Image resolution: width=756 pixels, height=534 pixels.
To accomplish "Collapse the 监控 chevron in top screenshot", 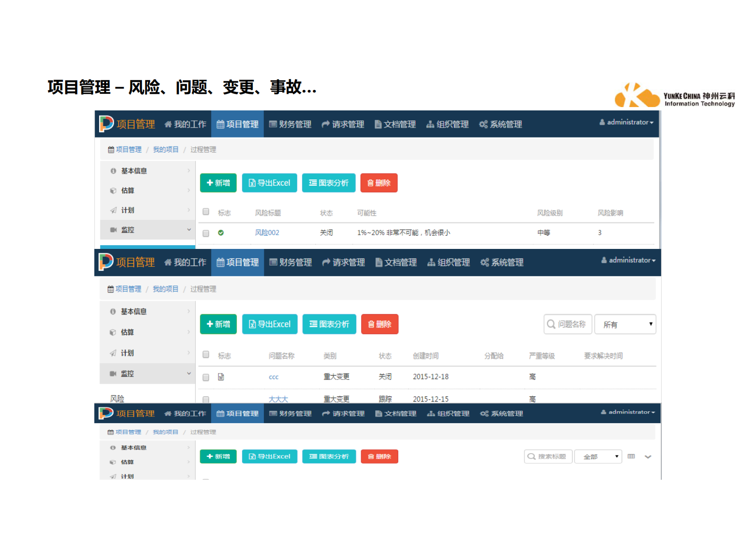I will 189,229.
